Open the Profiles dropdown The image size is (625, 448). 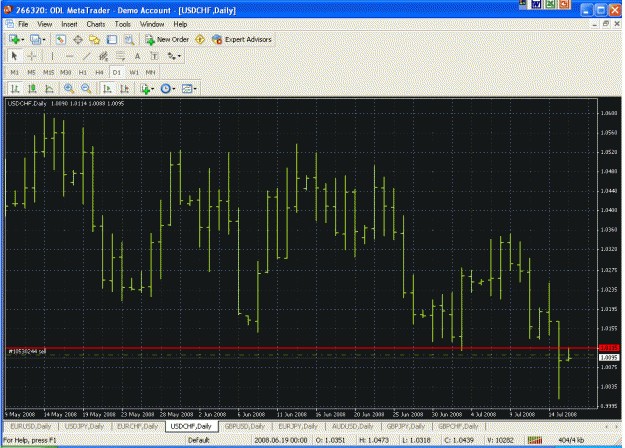tap(38, 39)
